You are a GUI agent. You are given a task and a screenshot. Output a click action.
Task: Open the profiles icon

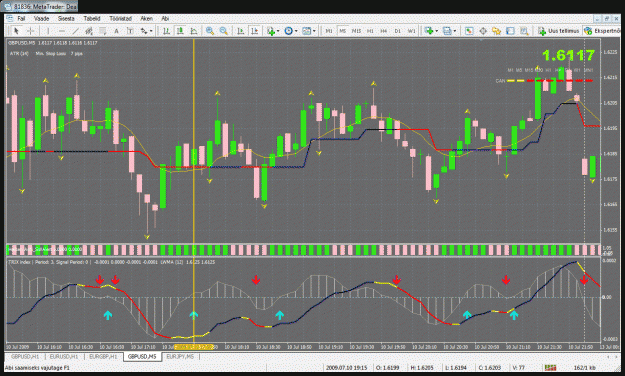click(x=447, y=31)
